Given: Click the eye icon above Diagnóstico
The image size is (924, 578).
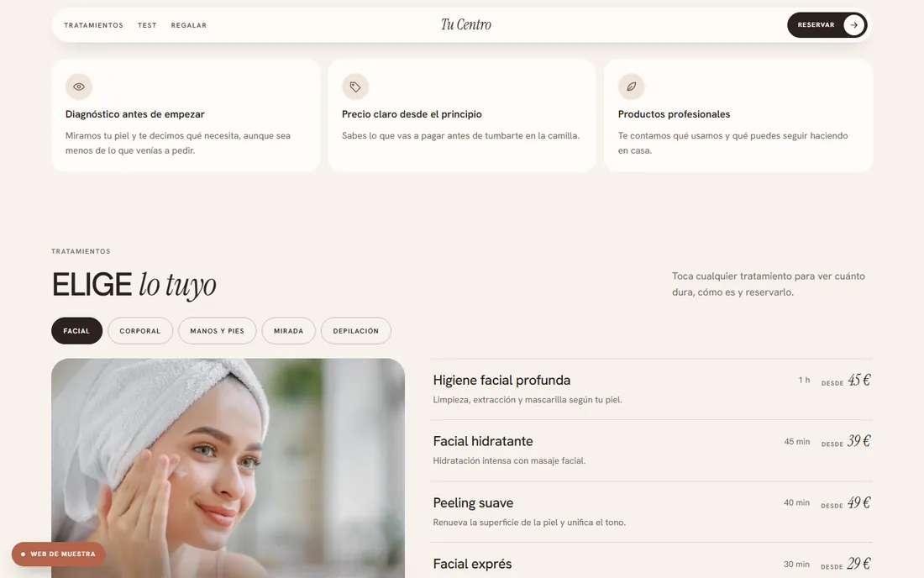Looking at the screenshot, I should (78, 87).
